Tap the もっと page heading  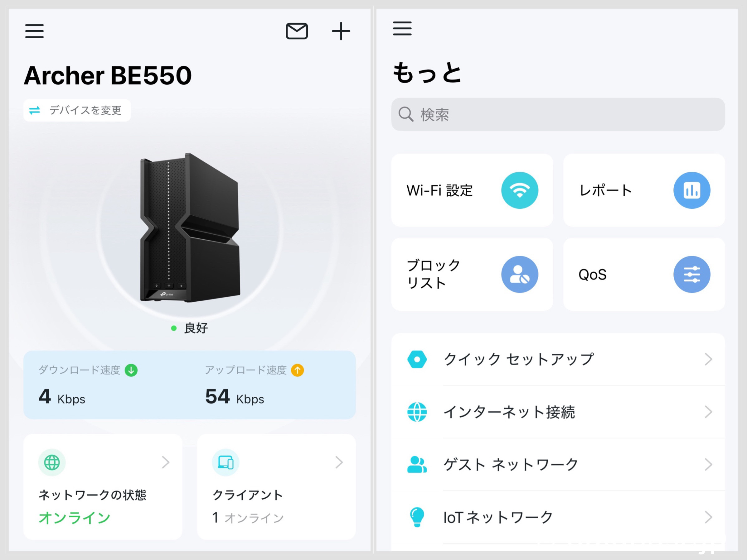pos(427,72)
